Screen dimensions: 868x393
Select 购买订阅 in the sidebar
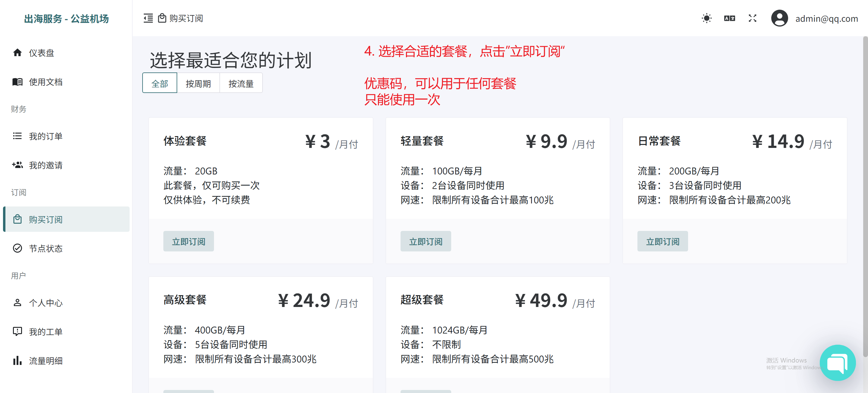click(x=46, y=219)
